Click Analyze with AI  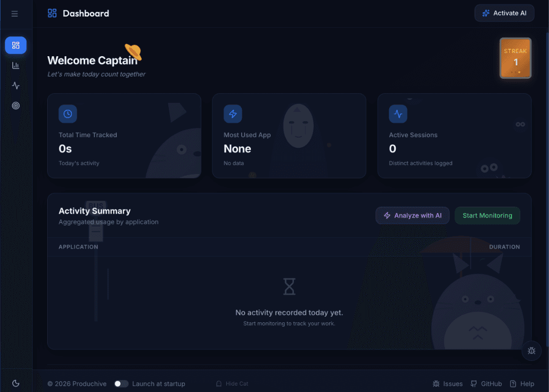(412, 215)
